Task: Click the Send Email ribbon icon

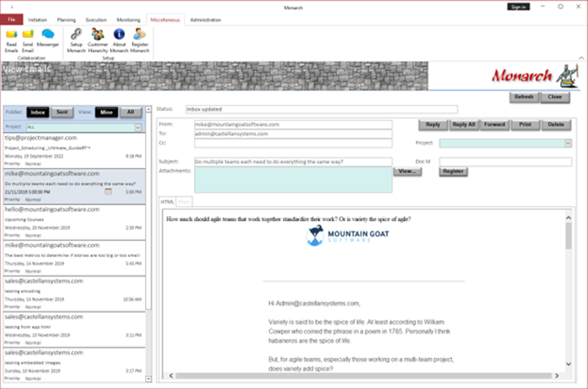Action: 27,41
